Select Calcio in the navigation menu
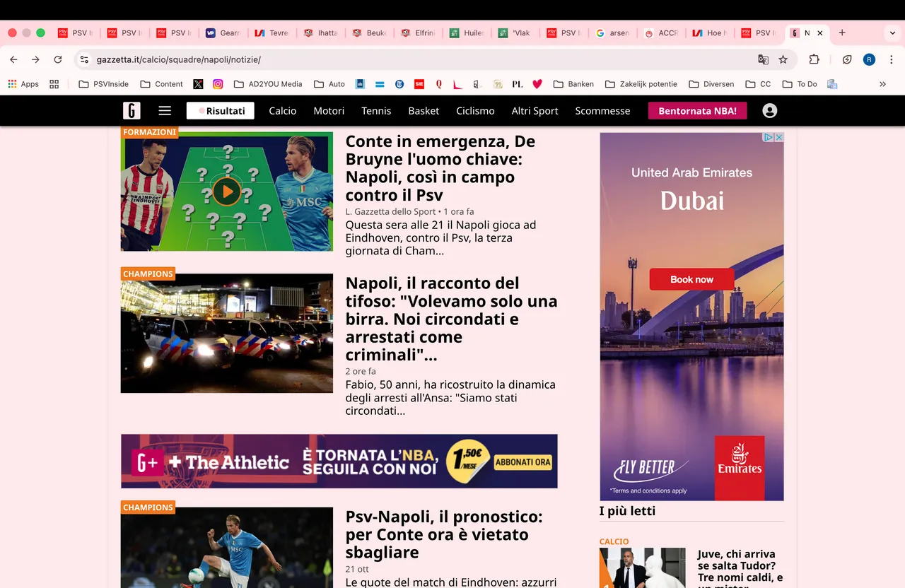The image size is (905, 588). point(283,111)
